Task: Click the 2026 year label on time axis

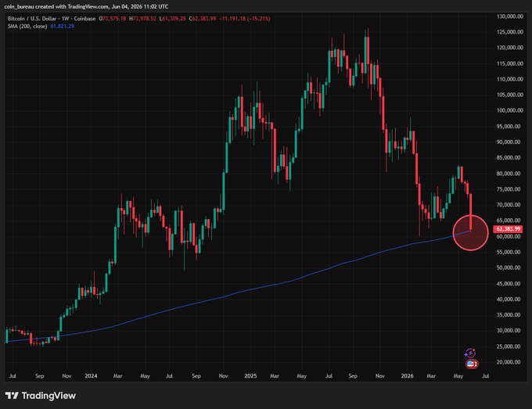Action: point(407,376)
